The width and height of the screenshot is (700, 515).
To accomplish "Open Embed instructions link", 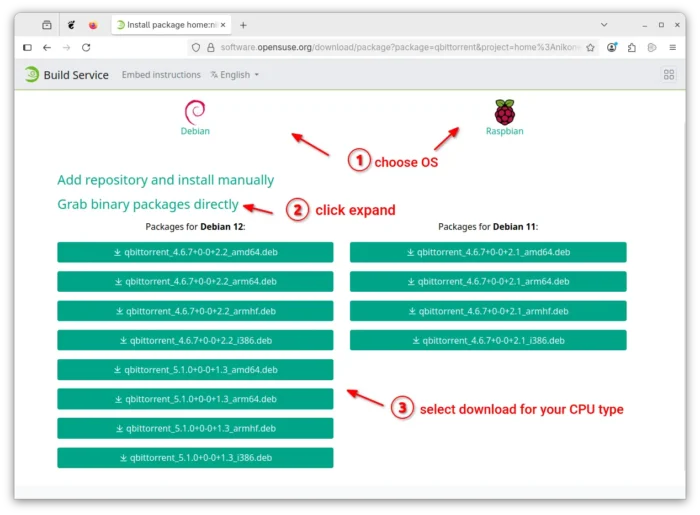I will pos(161,75).
